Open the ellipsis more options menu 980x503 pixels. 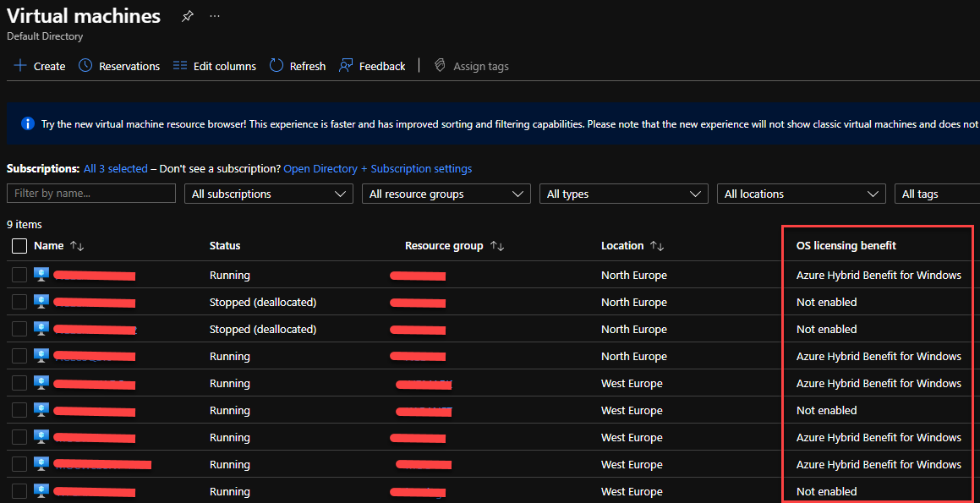tap(215, 16)
